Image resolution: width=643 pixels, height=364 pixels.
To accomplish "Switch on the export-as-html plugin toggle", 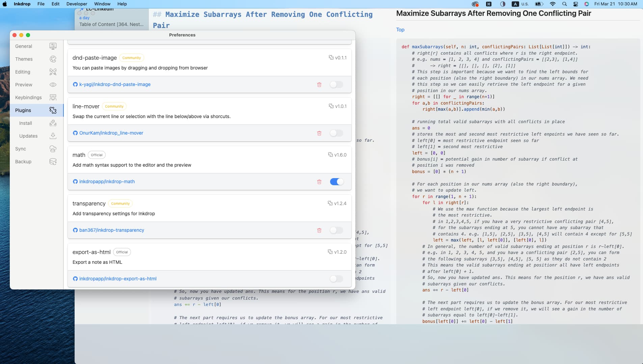I will (337, 279).
